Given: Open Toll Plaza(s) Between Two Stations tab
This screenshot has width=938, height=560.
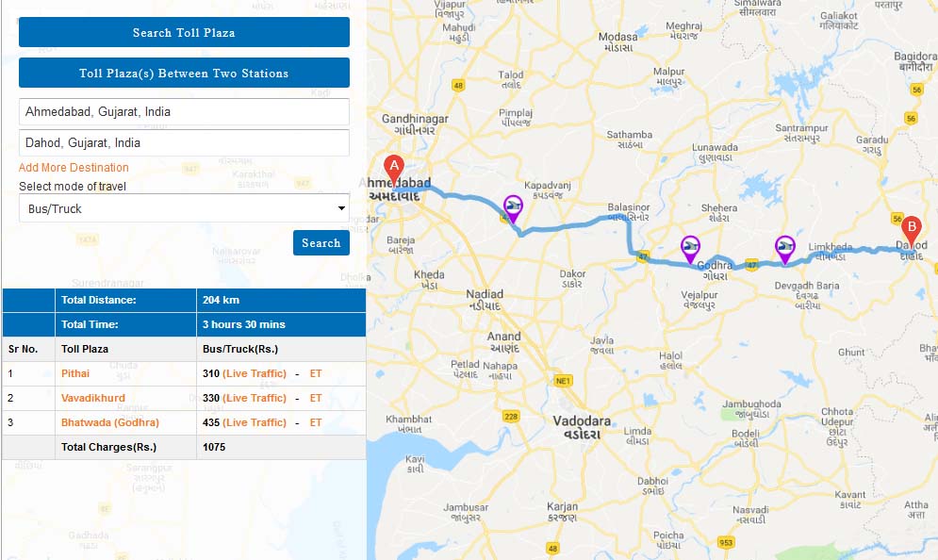Looking at the screenshot, I should tap(184, 73).
